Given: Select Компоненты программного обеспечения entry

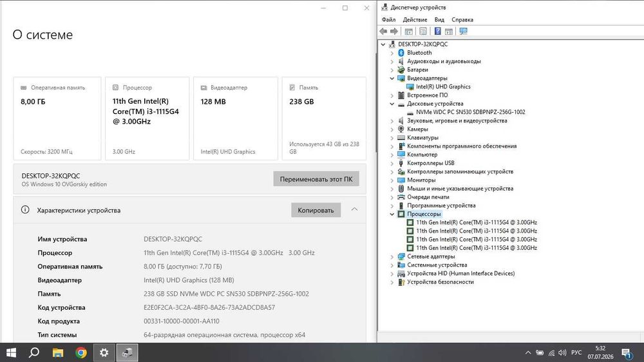Looking at the screenshot, I should coord(462,146).
